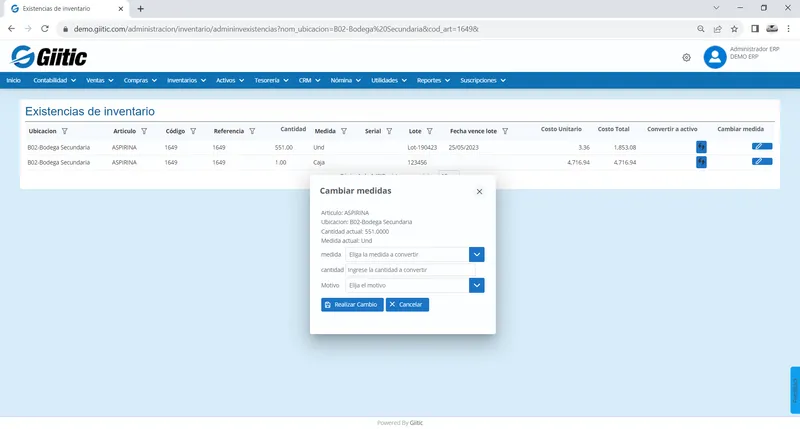Click Realizar Cambio button
The width and height of the screenshot is (800, 429).
point(352,305)
